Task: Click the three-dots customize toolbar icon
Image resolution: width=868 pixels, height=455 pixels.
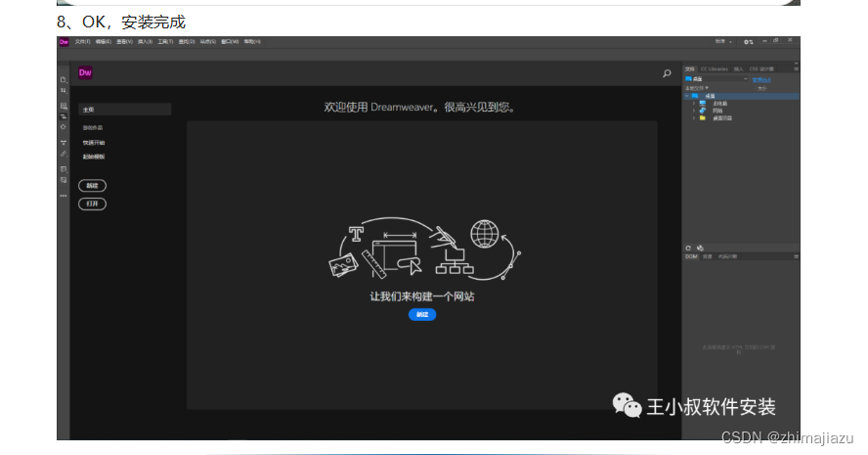Action: point(64,196)
